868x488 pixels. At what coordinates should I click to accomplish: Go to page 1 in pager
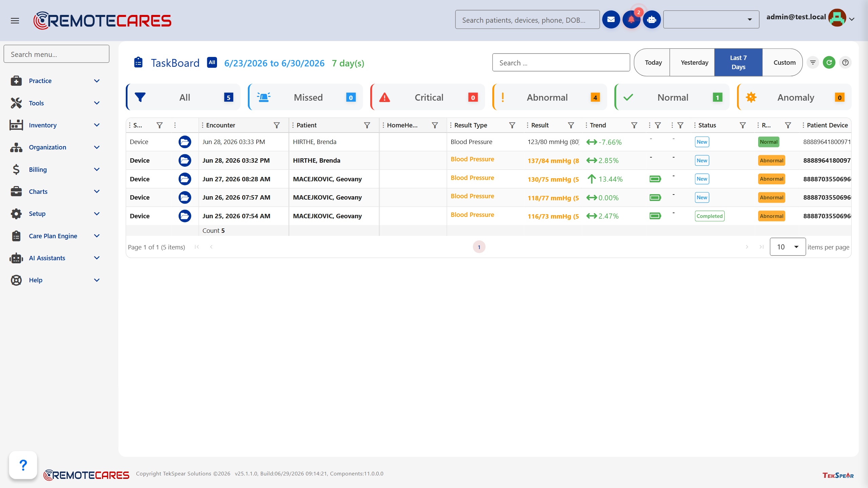pyautogui.click(x=479, y=247)
